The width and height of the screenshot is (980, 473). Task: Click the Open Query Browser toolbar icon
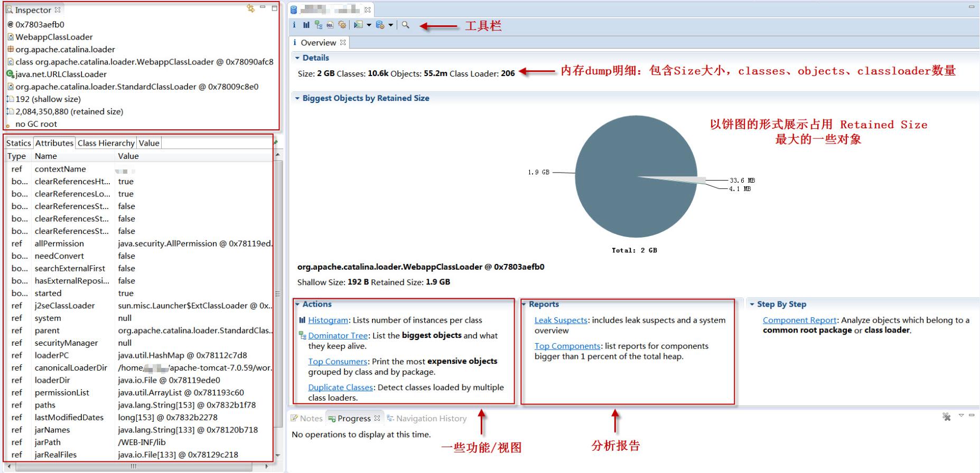tap(380, 25)
